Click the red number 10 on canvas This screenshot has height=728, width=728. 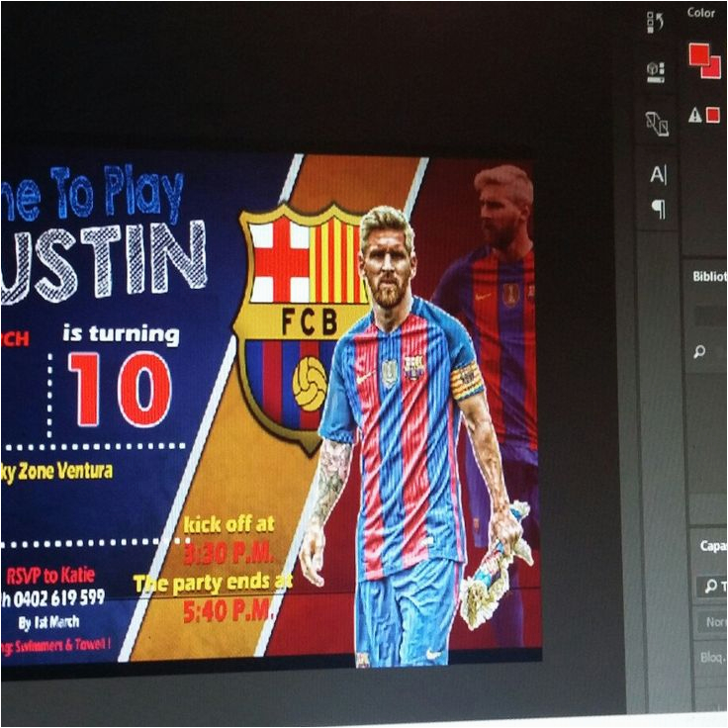[x=121, y=389]
